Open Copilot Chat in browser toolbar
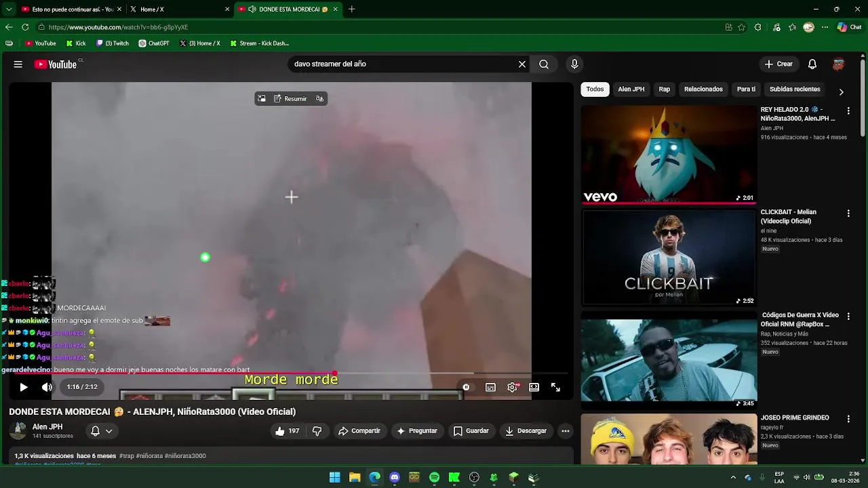This screenshot has width=868, height=488. point(850,27)
